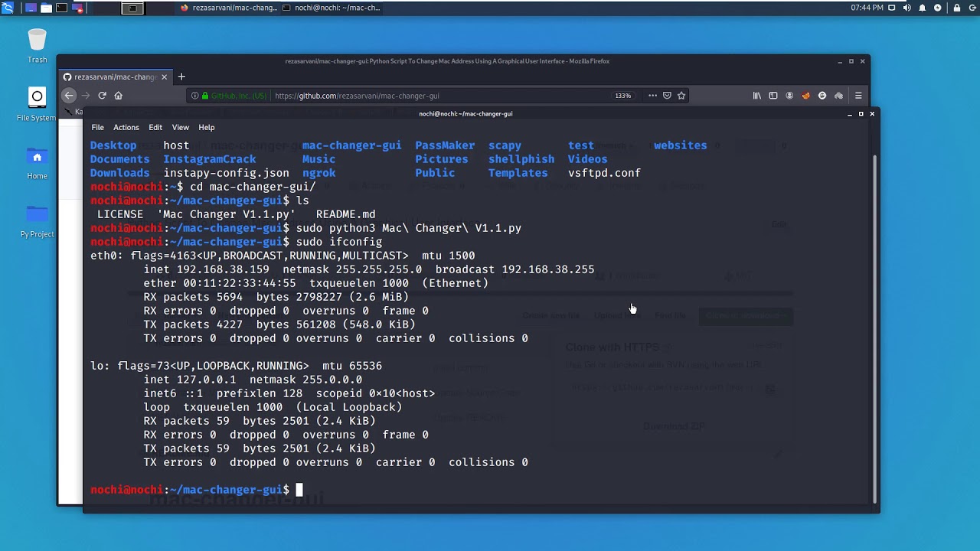Open the notifications bell icon
Viewport: 980px width, 551px height.
pos(922,8)
